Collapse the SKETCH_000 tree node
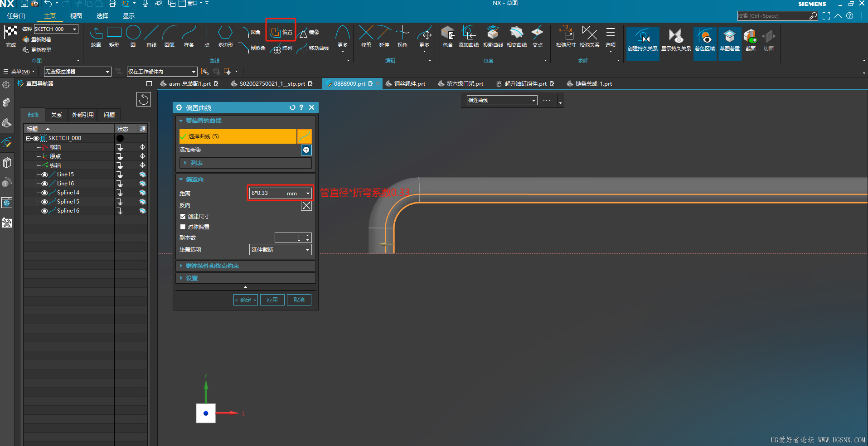 pyautogui.click(x=28, y=138)
